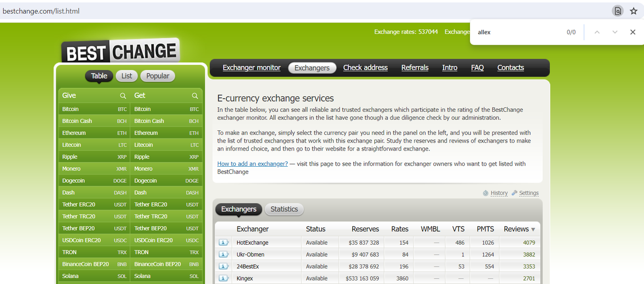This screenshot has height=284, width=644.
Task: Select Dogecoin in the Get column
Action: 167,181
